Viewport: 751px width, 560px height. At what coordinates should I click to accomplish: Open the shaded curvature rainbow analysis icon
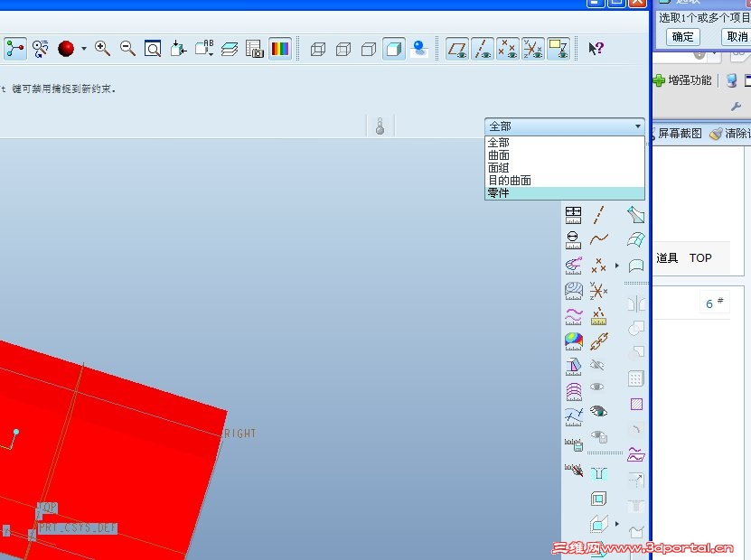click(x=574, y=341)
